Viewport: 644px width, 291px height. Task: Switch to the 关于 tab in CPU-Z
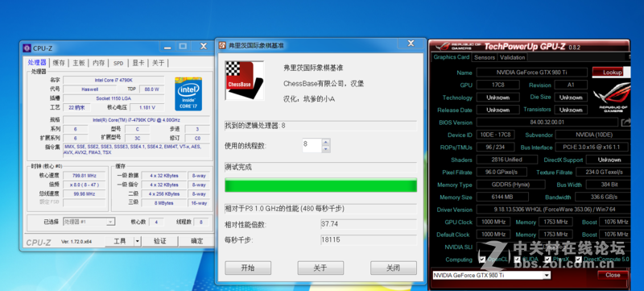[158, 63]
